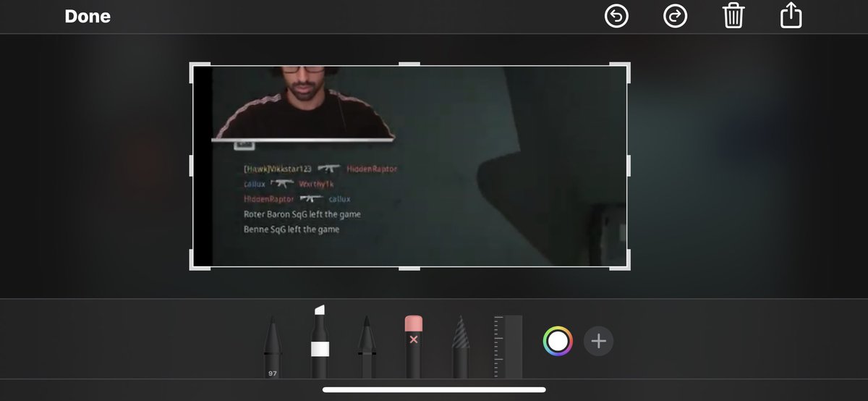Select the pink eraser tool
868x401 pixels.
coord(414,346)
